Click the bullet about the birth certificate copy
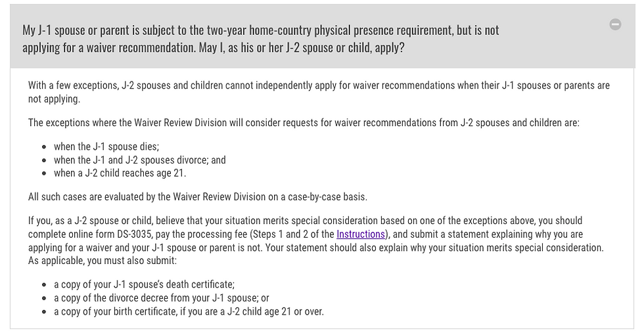 click(189, 311)
